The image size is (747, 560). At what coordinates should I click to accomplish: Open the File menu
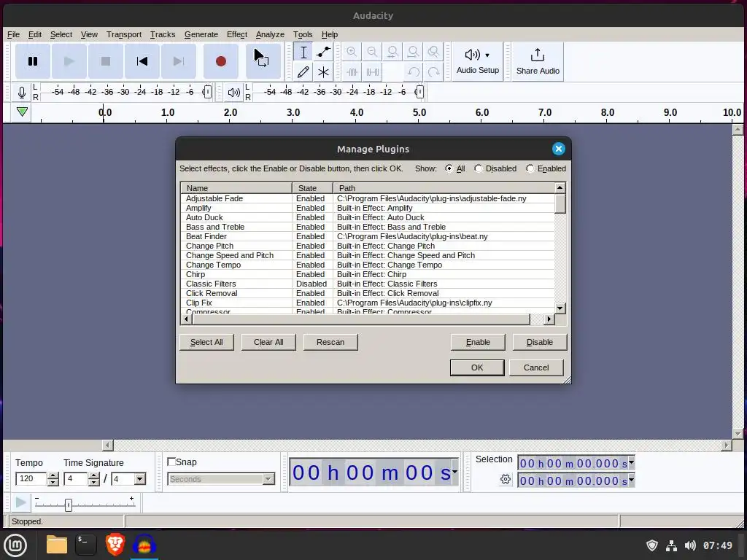click(x=13, y=34)
